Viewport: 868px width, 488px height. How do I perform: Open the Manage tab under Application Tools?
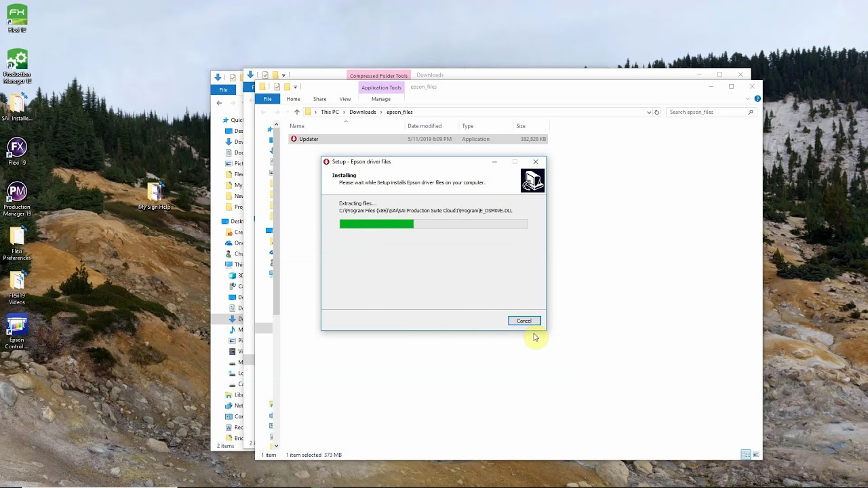(x=380, y=99)
